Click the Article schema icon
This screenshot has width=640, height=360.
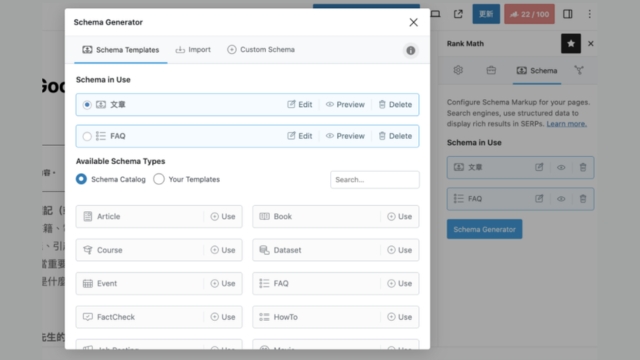pyautogui.click(x=88, y=216)
